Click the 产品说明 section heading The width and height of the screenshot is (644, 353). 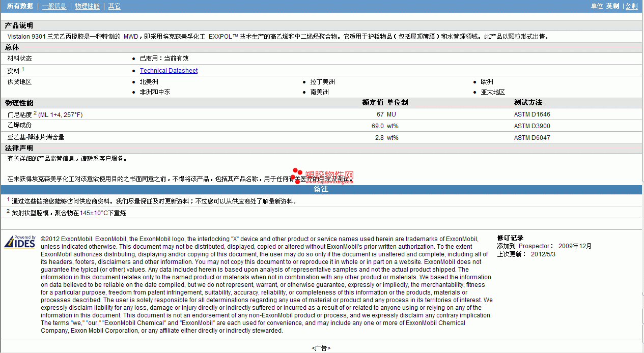pyautogui.click(x=19, y=25)
